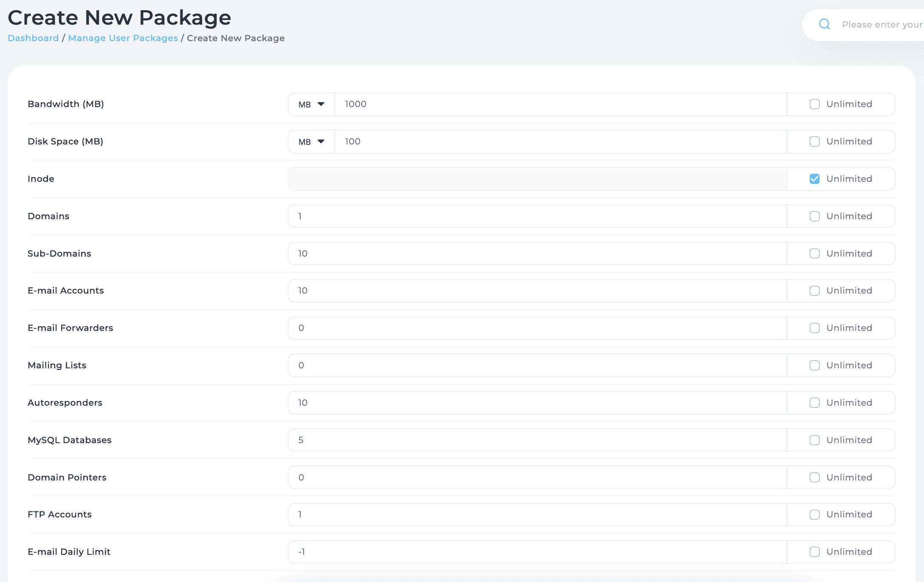
Task: Click the Inode label
Action: 41,179
